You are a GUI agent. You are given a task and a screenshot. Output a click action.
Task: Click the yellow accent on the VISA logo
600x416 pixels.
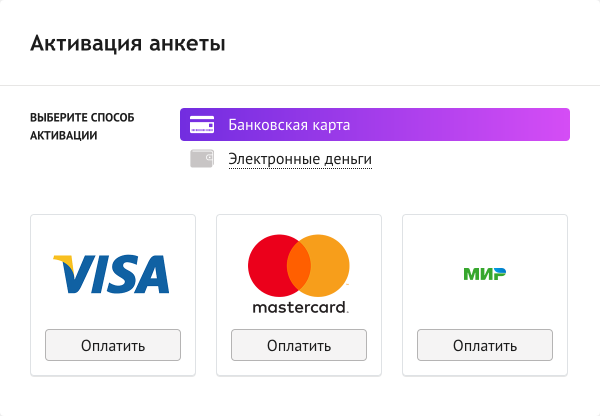click(63, 261)
